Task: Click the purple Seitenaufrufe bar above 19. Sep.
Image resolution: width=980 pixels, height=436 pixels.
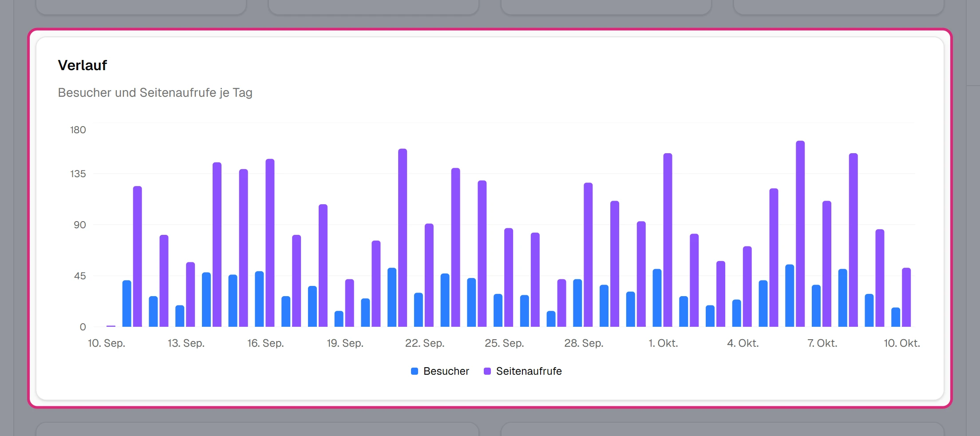Action: point(350,303)
